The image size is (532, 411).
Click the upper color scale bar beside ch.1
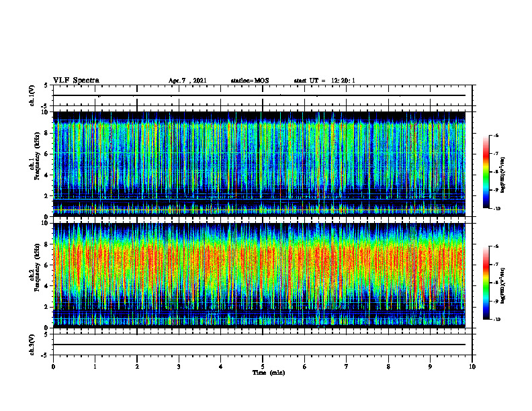[x=486, y=172]
